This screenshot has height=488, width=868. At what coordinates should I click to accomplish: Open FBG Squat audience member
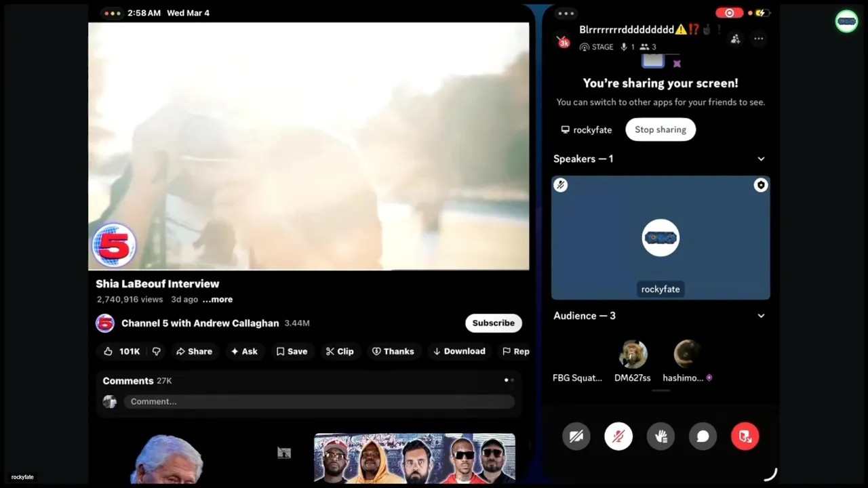click(x=577, y=378)
